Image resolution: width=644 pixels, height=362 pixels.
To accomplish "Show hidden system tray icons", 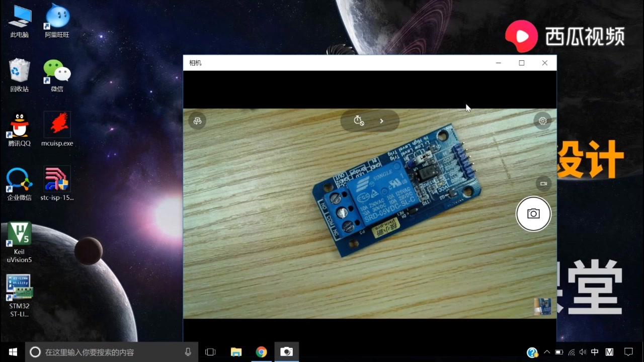I will (547, 352).
